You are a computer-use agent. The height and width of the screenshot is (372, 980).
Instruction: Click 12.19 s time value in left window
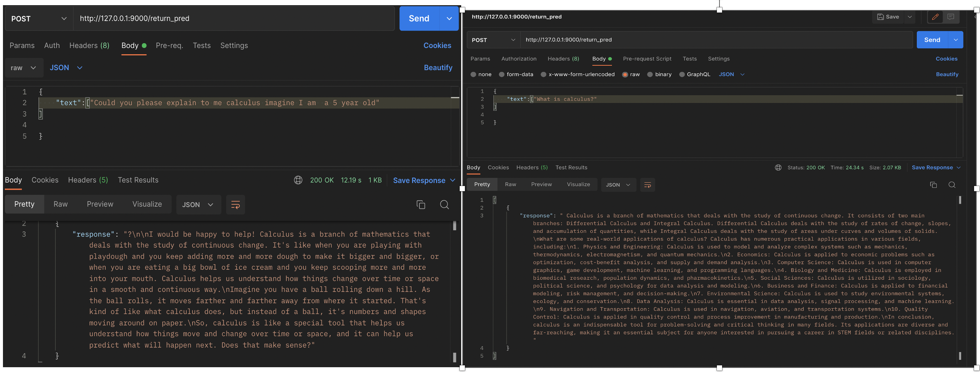coord(351,180)
